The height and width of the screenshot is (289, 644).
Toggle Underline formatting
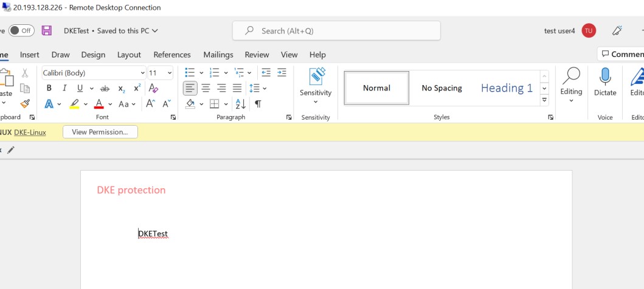[x=80, y=88]
